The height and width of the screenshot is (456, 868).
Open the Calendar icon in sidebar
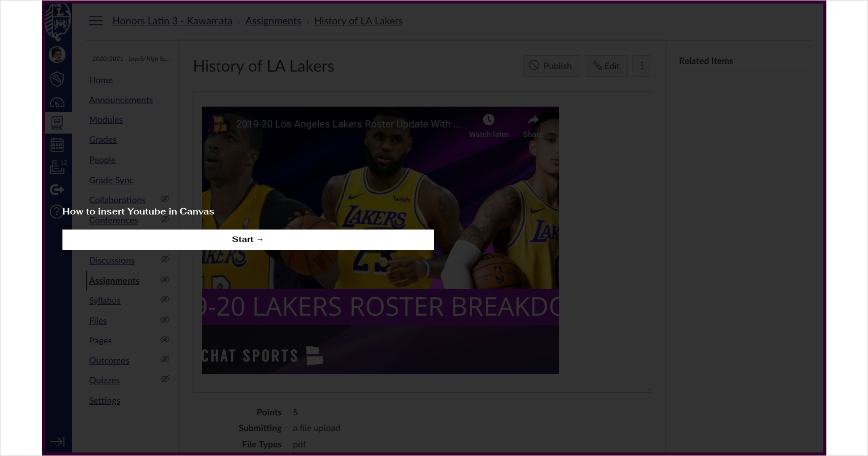click(57, 145)
